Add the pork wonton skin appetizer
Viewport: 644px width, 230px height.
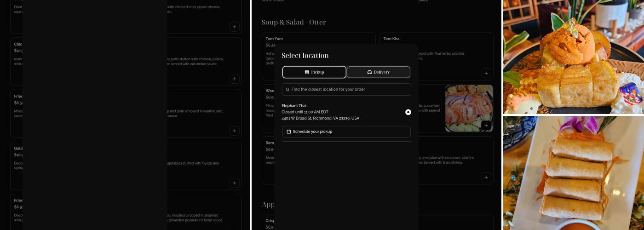coord(234,131)
